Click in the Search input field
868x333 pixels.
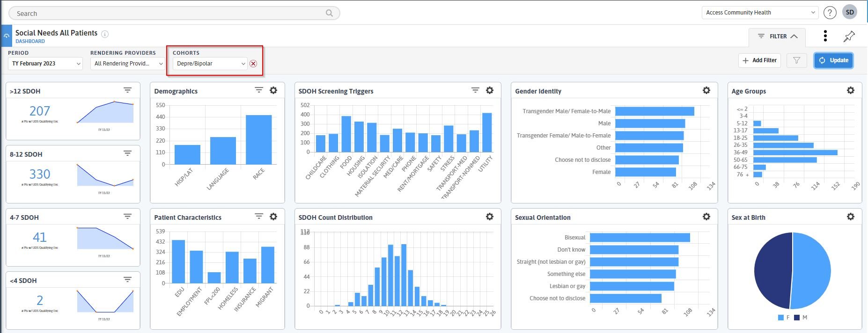(x=169, y=14)
